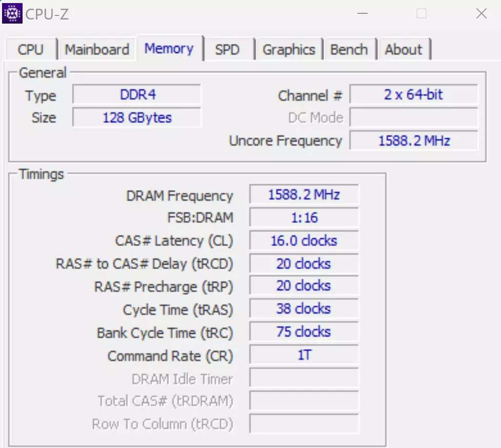Viewport: 501px width, 448px height.
Task: Click the DRAM Frequency label
Action: tap(179, 196)
